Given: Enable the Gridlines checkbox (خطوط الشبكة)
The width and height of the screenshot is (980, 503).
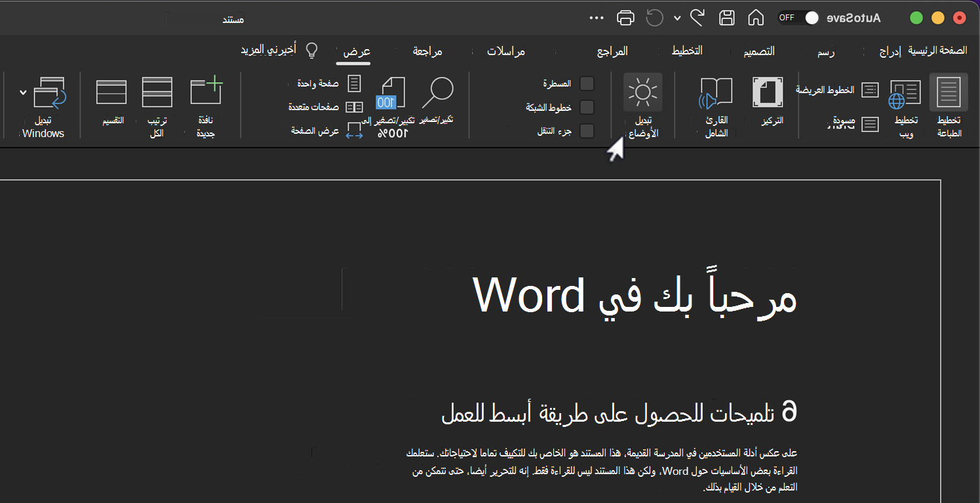Looking at the screenshot, I should 587,107.
